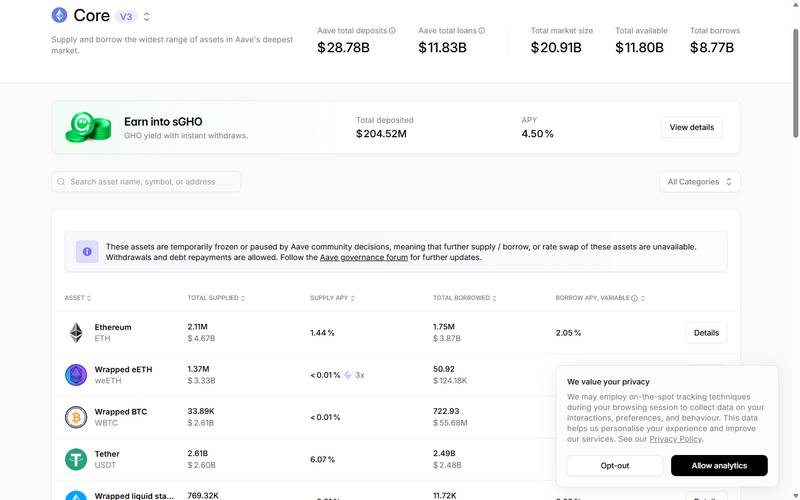Image resolution: width=800 pixels, height=500 pixels.
Task: Click Total available value $11.80B
Action: pyautogui.click(x=639, y=47)
